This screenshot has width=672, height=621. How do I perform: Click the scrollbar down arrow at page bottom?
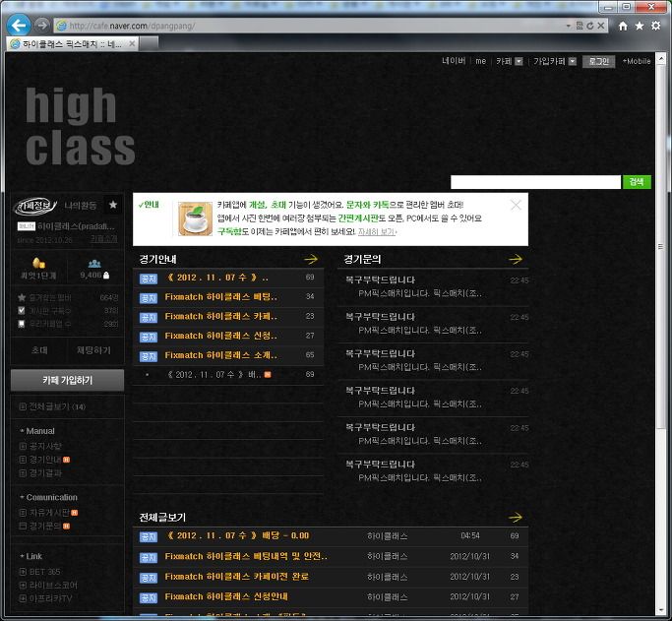660,611
